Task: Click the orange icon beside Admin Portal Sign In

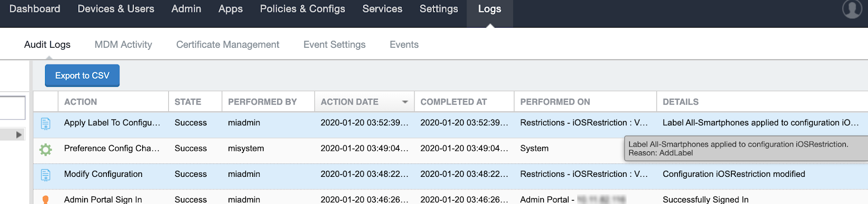Action: click(46, 200)
